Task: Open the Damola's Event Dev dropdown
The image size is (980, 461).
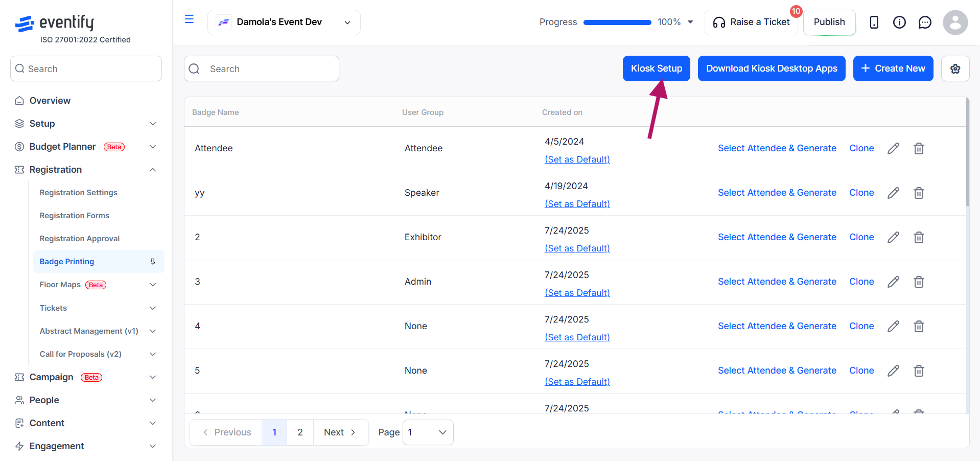Action: (284, 22)
